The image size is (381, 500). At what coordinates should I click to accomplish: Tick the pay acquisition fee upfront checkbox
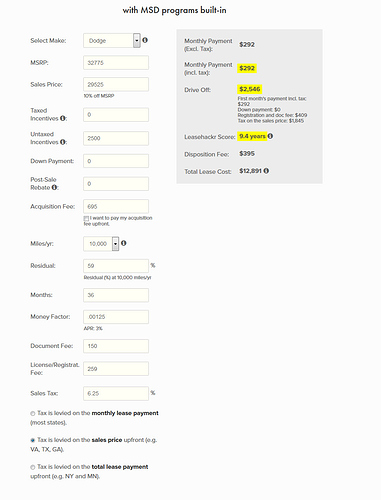[86, 218]
